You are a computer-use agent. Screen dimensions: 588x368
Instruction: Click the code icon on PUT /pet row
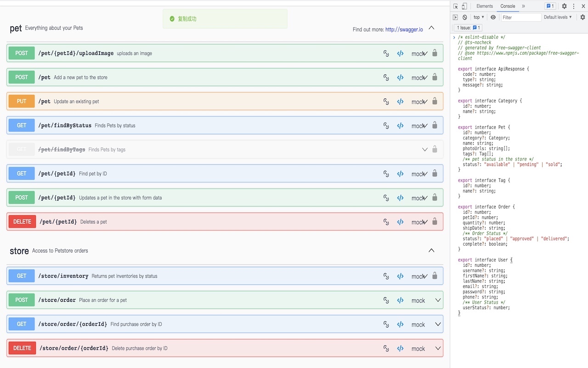pos(400,102)
